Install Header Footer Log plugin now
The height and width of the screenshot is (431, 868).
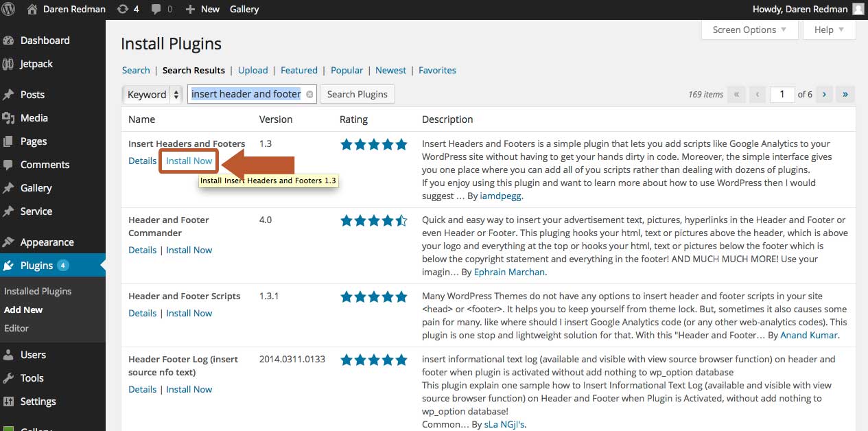(x=189, y=389)
